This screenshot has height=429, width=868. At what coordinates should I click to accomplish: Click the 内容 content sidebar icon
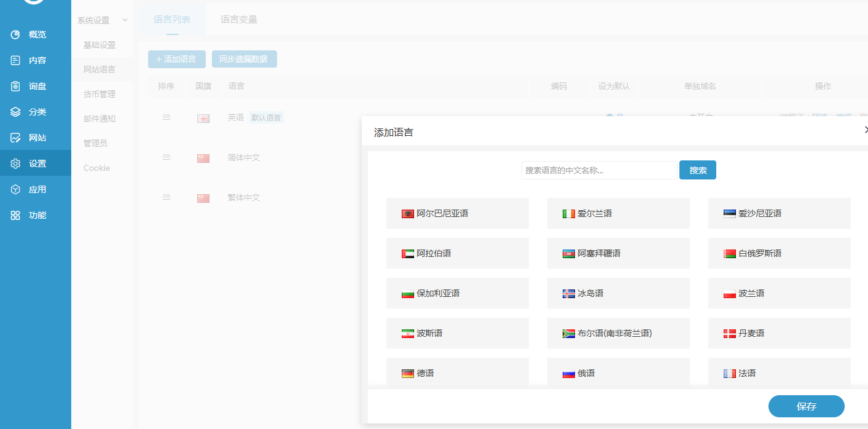coord(16,60)
